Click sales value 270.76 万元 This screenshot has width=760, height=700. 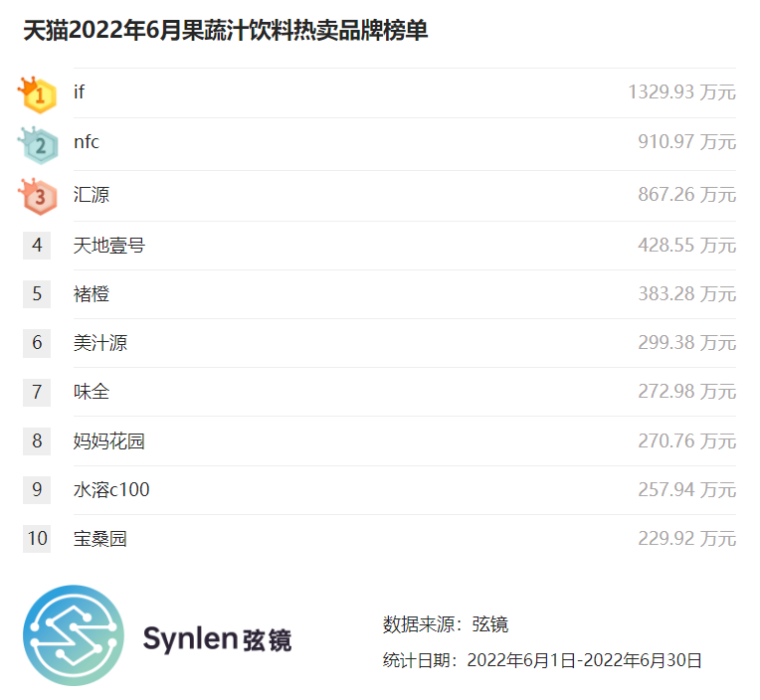pyautogui.click(x=686, y=441)
